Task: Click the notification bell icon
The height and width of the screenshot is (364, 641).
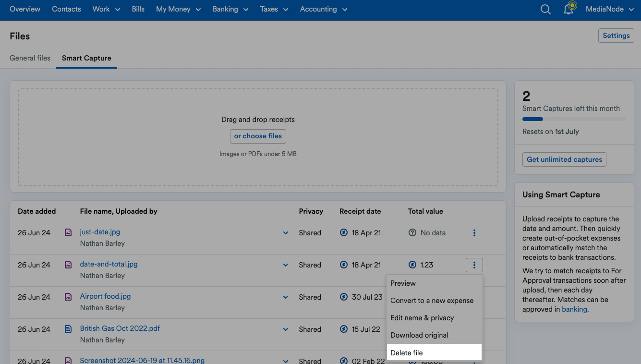Action: [568, 9]
